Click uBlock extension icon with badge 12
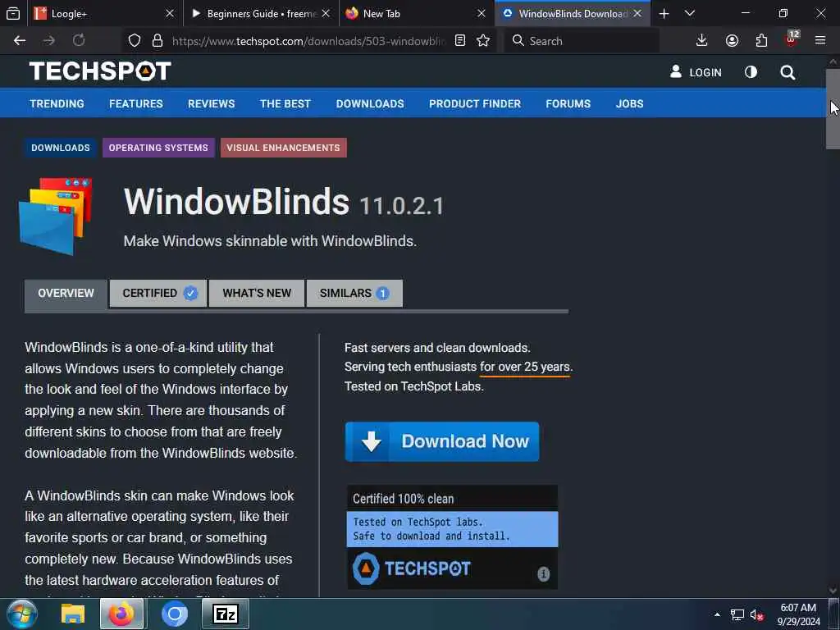 point(792,39)
